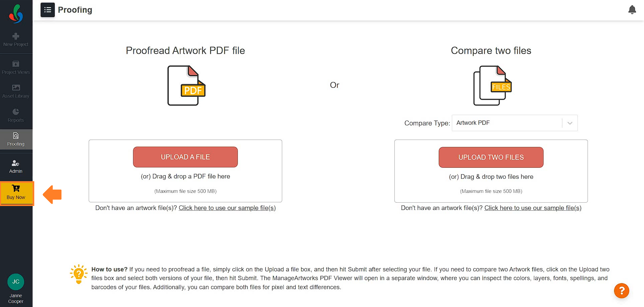Viewport: 644px width, 307px height.
Task: Open the Admin section
Action: [16, 166]
